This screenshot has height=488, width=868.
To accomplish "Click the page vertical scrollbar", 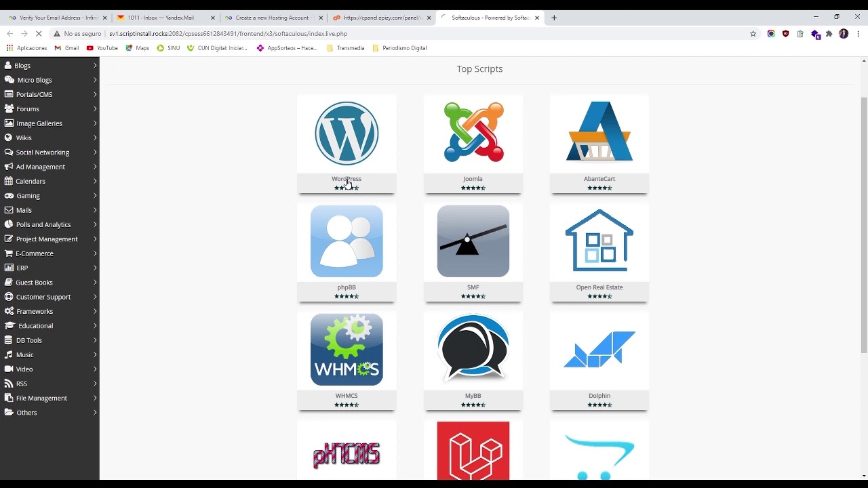I will [864, 225].
